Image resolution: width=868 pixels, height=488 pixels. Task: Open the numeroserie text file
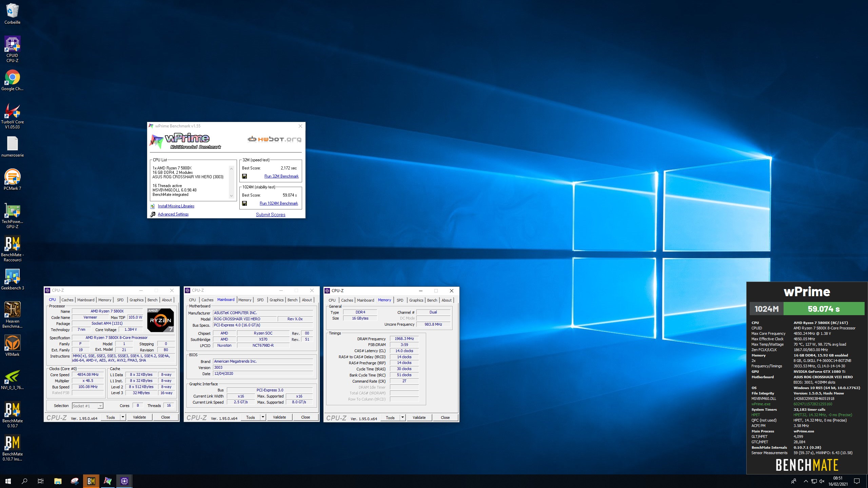(x=12, y=147)
